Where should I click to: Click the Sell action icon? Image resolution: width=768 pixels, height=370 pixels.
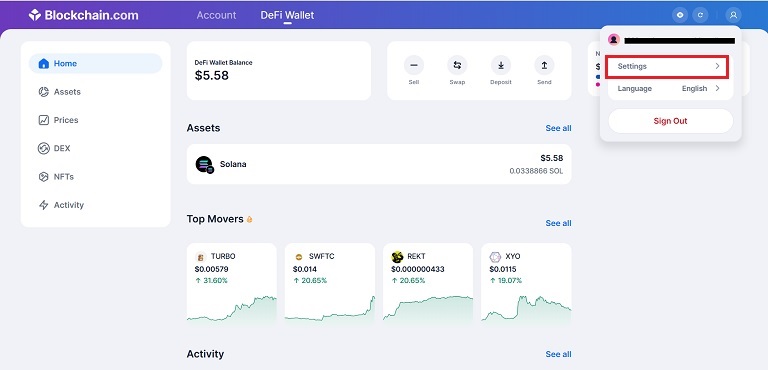(x=414, y=65)
